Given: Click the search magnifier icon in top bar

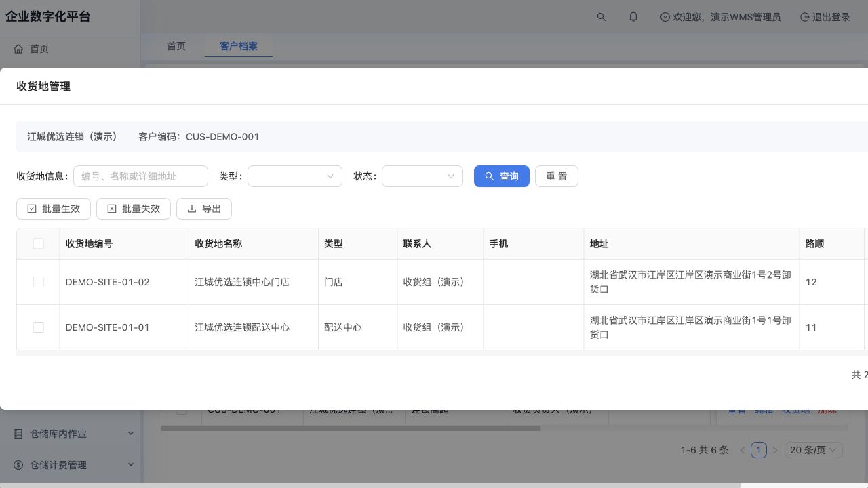Looking at the screenshot, I should point(601,17).
